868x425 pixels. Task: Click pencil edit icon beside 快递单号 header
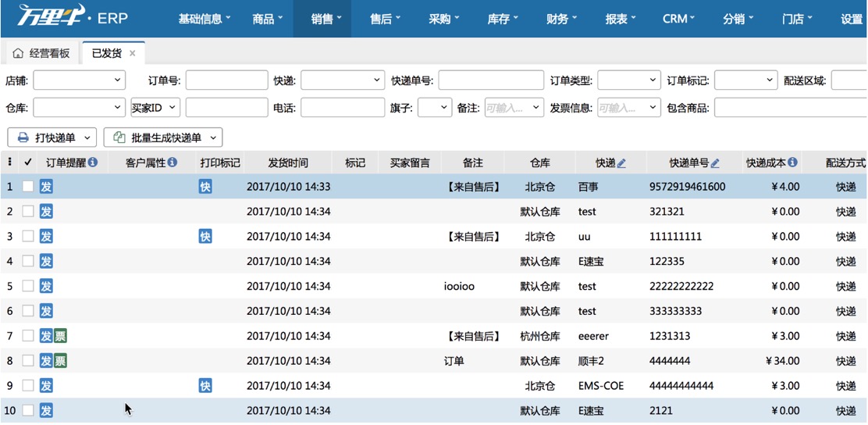point(715,163)
